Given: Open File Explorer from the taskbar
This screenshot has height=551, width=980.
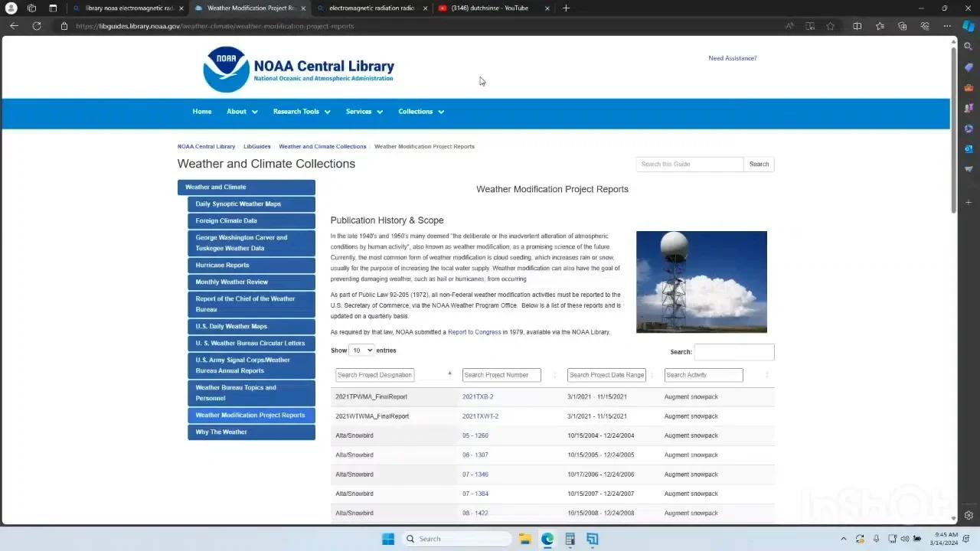Looking at the screenshot, I should click(525, 539).
